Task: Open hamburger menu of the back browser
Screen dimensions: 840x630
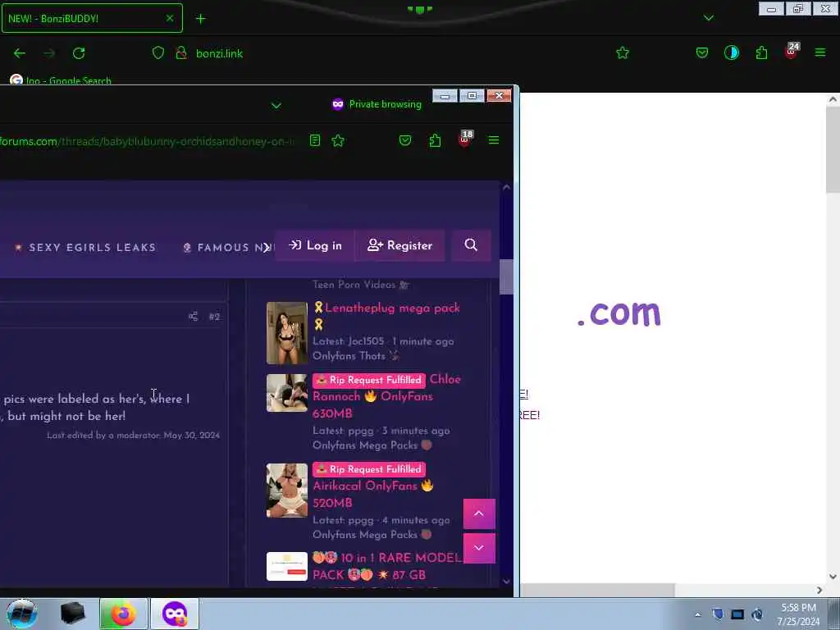Action: point(819,52)
